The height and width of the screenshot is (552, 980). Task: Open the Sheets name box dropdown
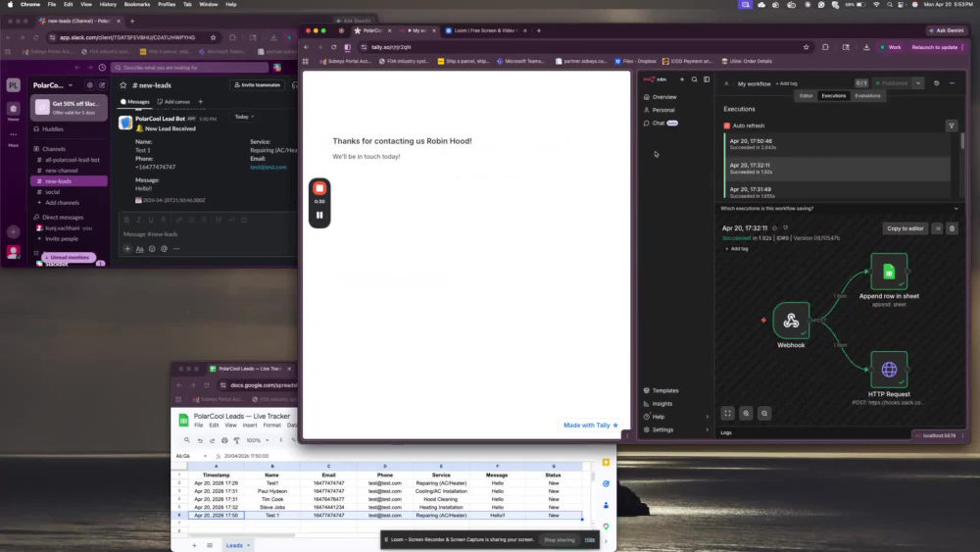(205, 456)
